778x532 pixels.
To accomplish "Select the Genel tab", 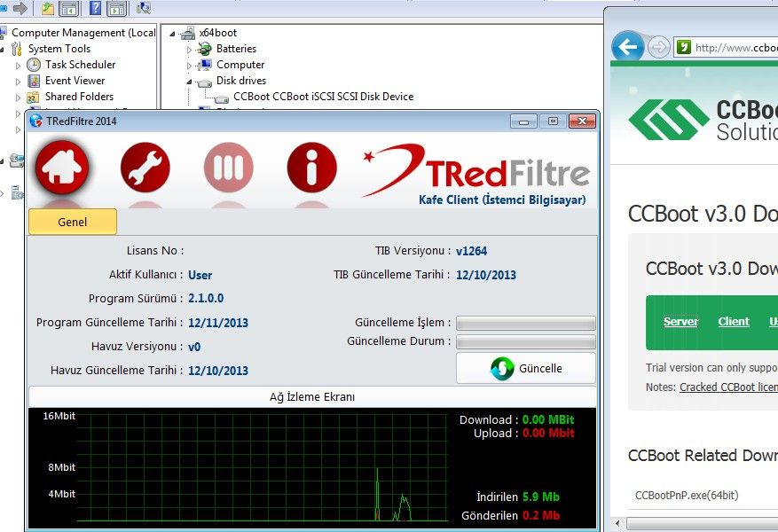I will pyautogui.click(x=73, y=222).
